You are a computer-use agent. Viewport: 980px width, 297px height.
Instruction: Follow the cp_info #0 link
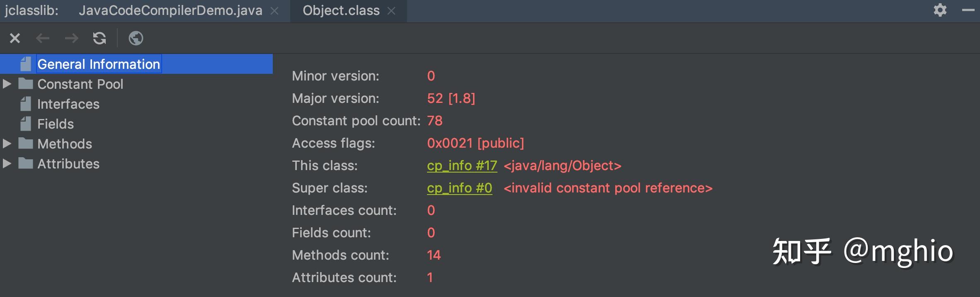(459, 188)
